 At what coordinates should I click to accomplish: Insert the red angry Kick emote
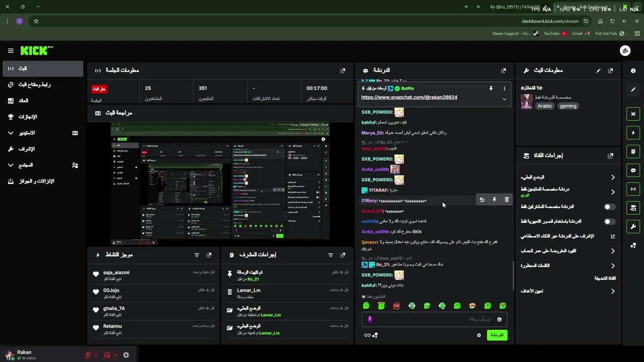tap(396, 306)
